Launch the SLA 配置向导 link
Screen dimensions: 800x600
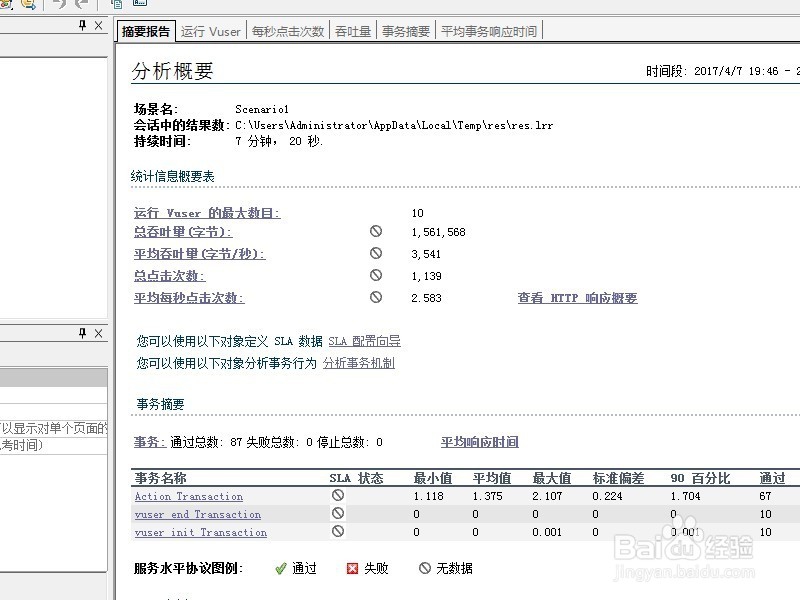coord(365,340)
